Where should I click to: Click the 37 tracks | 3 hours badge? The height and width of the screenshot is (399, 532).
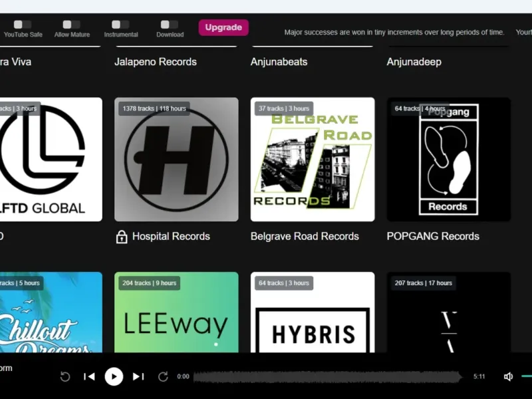pos(284,108)
